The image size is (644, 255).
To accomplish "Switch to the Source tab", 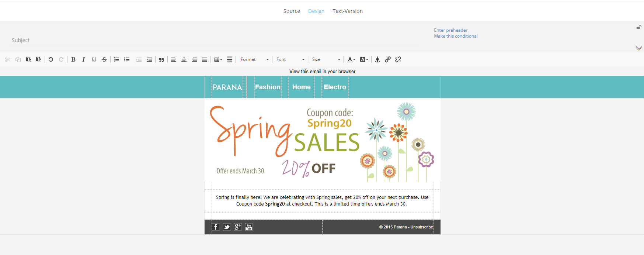I will point(292,11).
